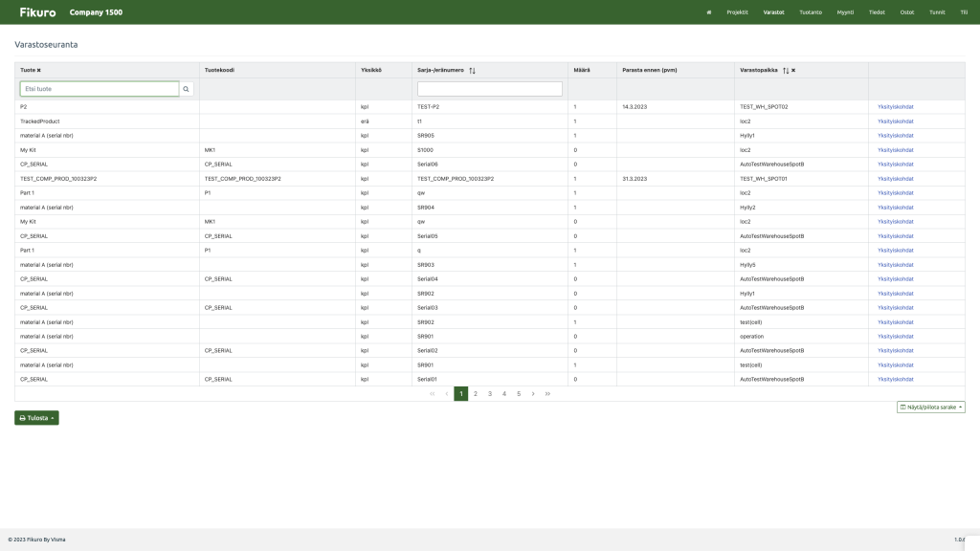
Task: Go to page 2
Action: [476, 394]
